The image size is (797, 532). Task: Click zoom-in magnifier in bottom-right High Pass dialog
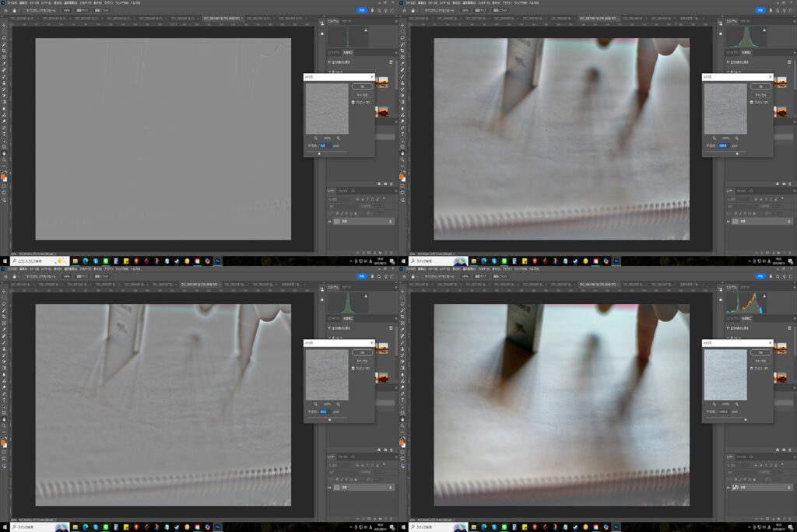point(737,404)
